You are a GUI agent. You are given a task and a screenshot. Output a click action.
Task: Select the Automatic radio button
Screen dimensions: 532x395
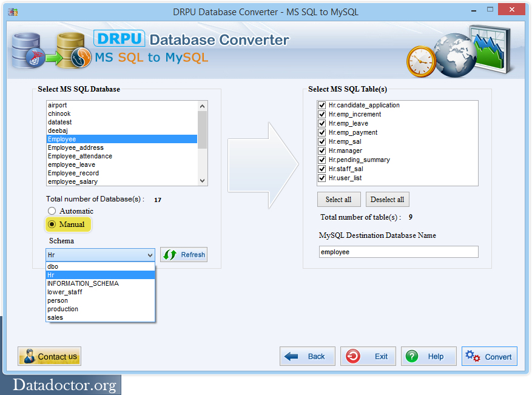[52, 211]
